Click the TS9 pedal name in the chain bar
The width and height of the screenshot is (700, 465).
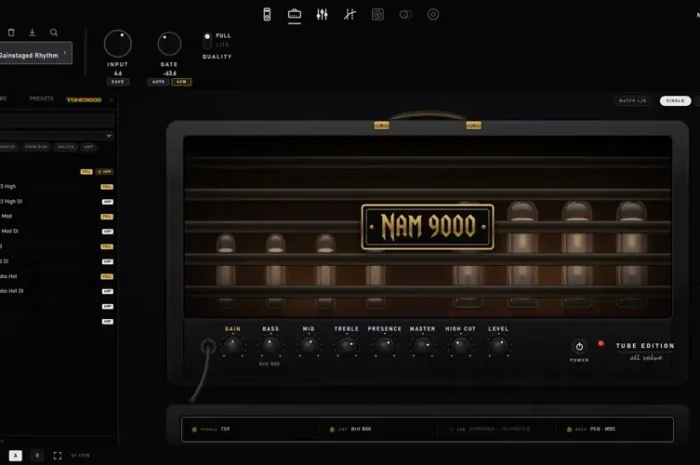click(225, 429)
